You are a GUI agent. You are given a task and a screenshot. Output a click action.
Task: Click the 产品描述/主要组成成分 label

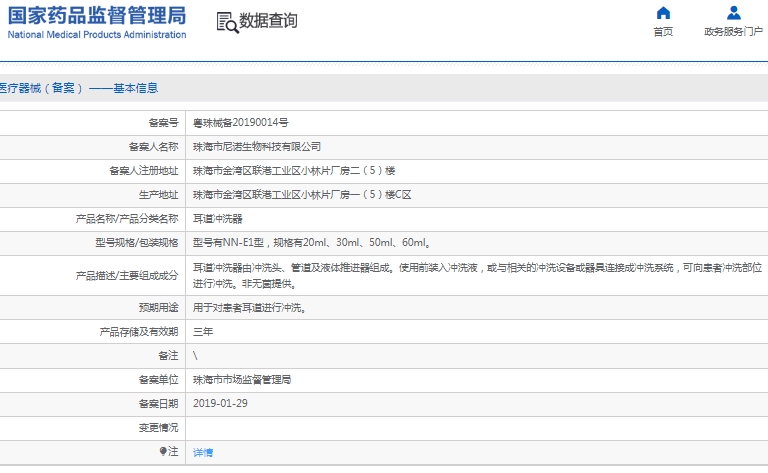127,276
